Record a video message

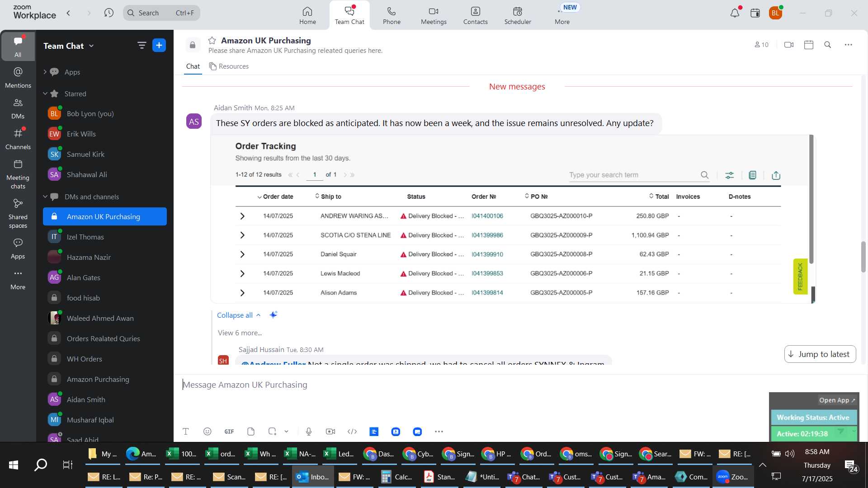[x=330, y=432]
